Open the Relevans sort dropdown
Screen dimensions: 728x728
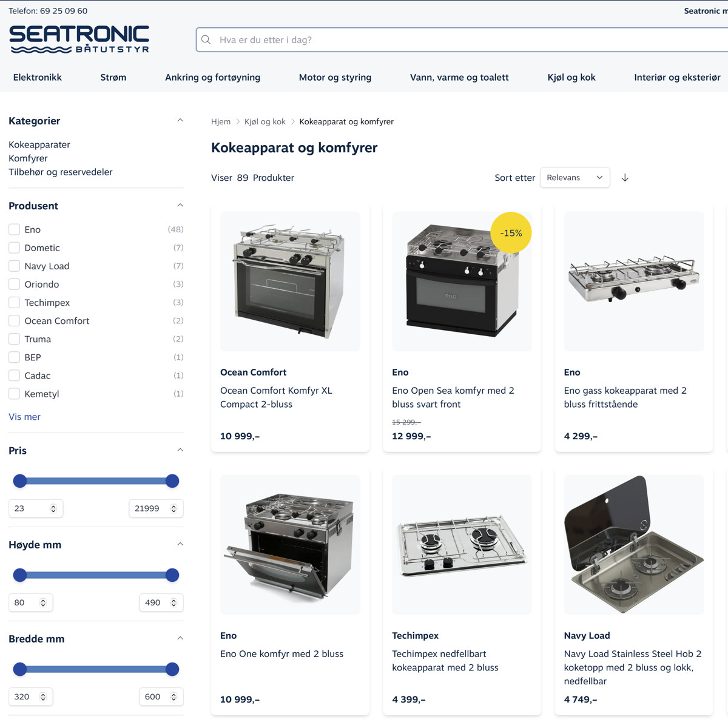(x=575, y=178)
